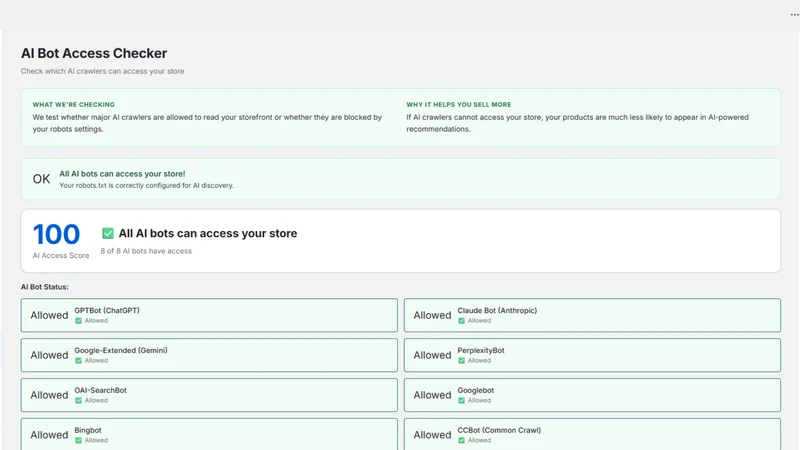Select the Claude Bot (Anthropic) status card
Screen dimensions: 800x450
pyautogui.click(x=592, y=315)
